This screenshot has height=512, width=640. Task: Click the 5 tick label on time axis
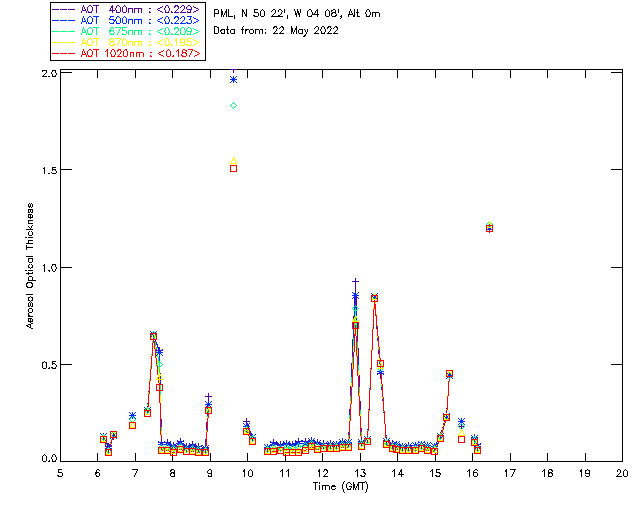pyautogui.click(x=60, y=472)
